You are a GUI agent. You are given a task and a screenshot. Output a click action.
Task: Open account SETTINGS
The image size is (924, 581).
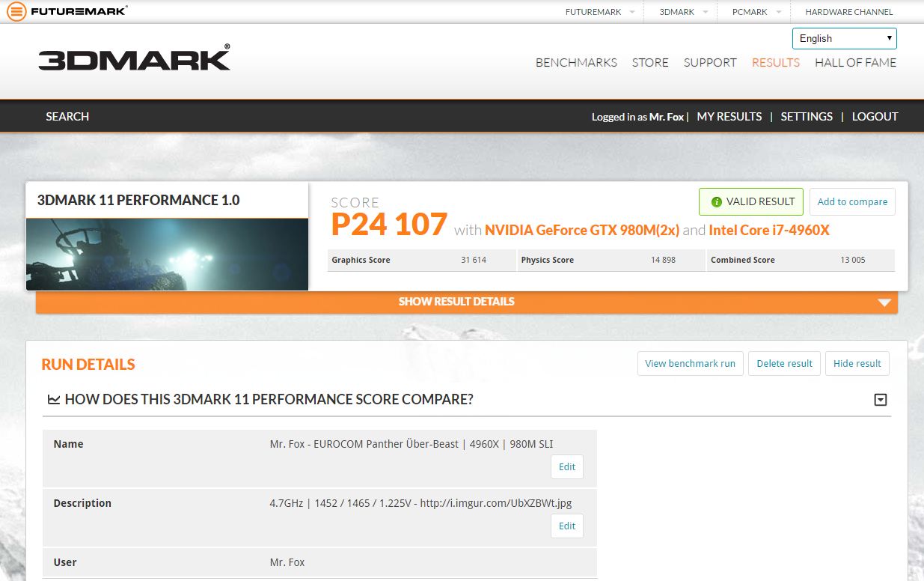click(807, 117)
